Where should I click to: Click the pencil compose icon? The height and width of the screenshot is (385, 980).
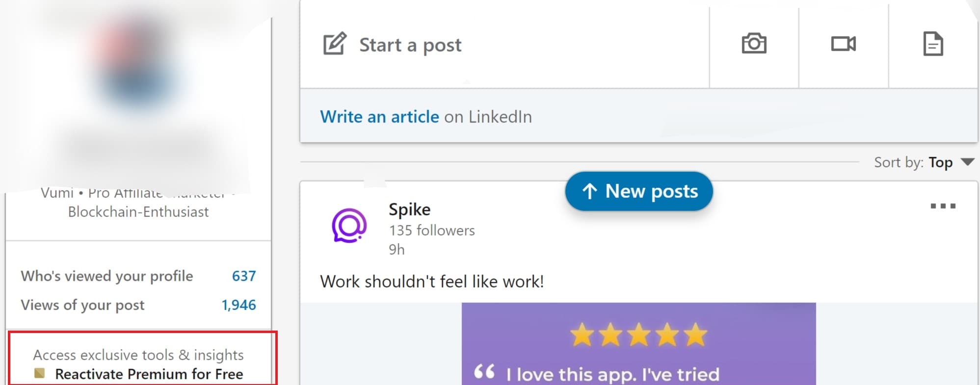pos(335,44)
